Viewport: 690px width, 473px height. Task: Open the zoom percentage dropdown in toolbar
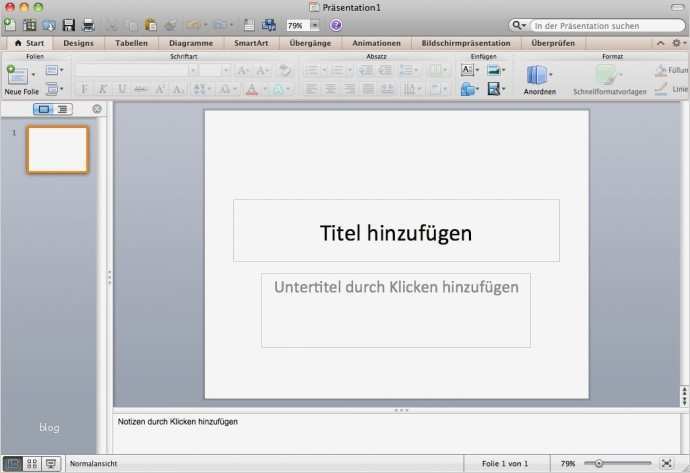point(315,26)
